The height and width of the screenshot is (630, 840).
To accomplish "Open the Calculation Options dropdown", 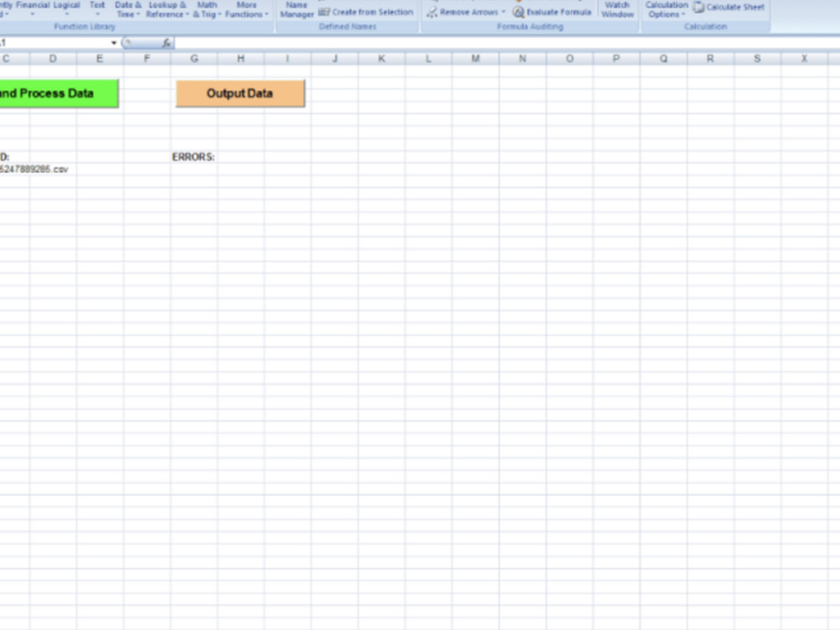I will (665, 9).
